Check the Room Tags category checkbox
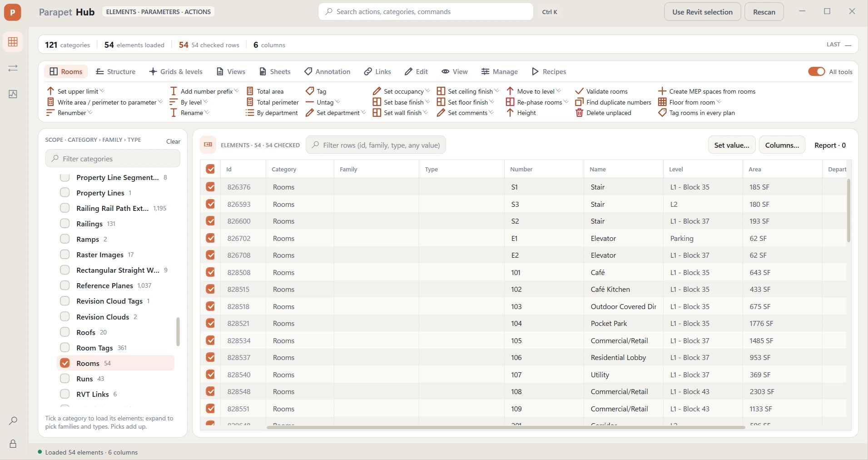 65,348
